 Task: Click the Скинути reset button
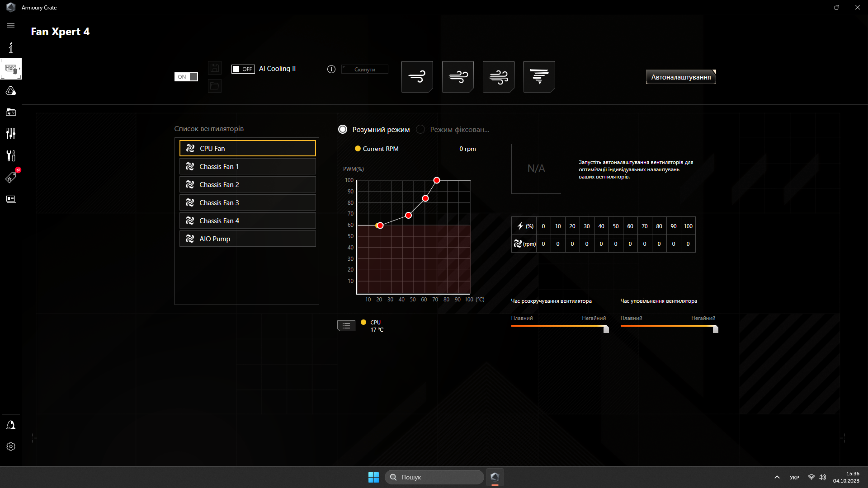pyautogui.click(x=364, y=70)
